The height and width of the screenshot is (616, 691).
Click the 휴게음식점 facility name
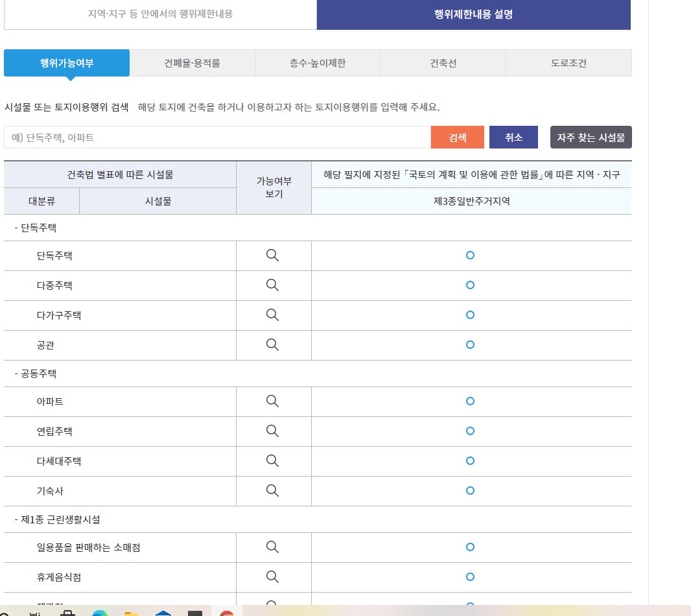(x=59, y=577)
